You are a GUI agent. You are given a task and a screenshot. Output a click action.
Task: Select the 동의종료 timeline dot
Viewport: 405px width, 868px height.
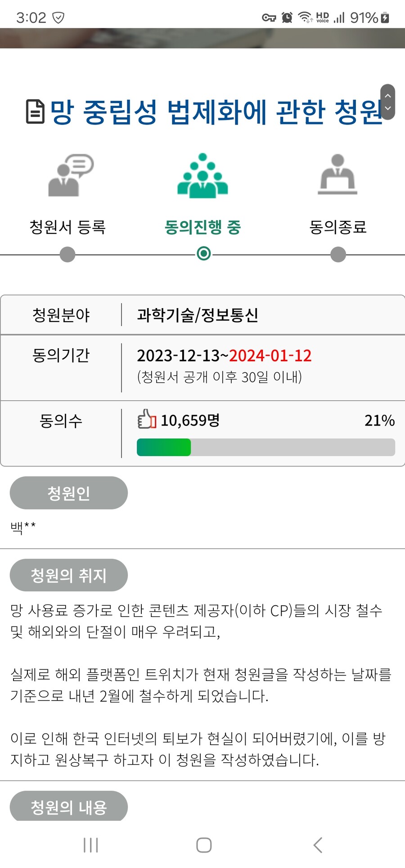coord(337,255)
